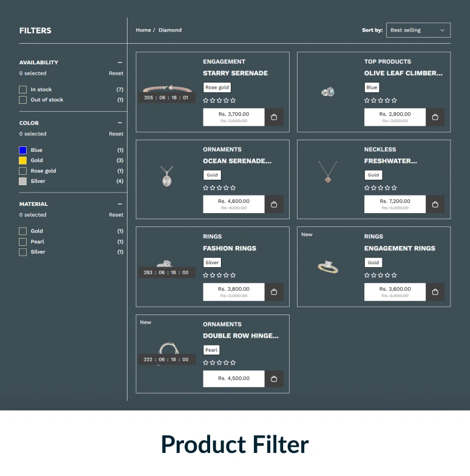
Task: Open the Olive Leaf Climber product title
Action: [403, 73]
